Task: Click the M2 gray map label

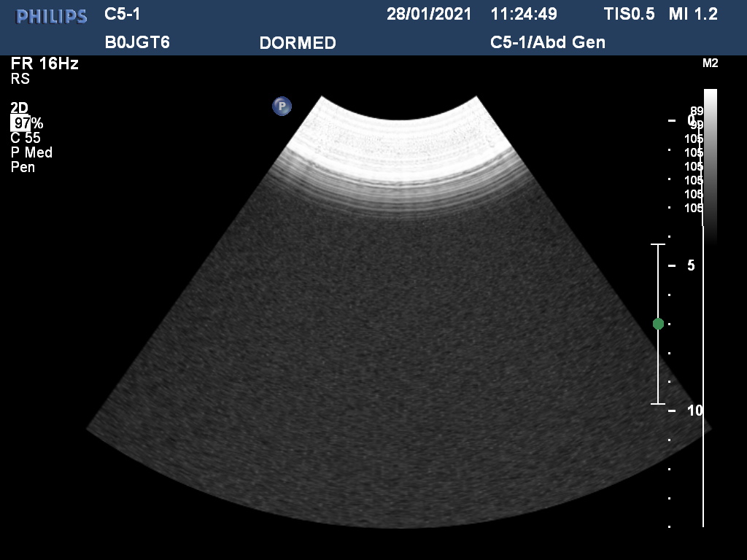Action: point(710,63)
